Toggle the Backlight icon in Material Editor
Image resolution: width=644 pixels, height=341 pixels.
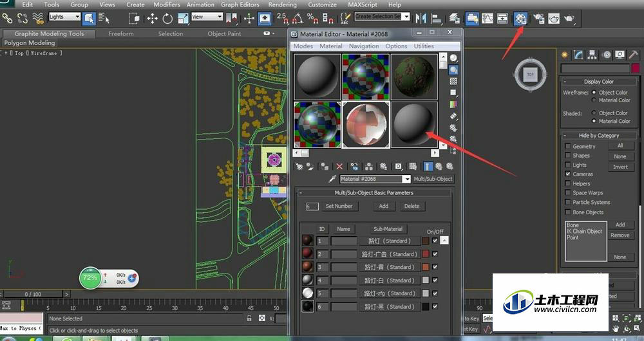click(x=453, y=69)
